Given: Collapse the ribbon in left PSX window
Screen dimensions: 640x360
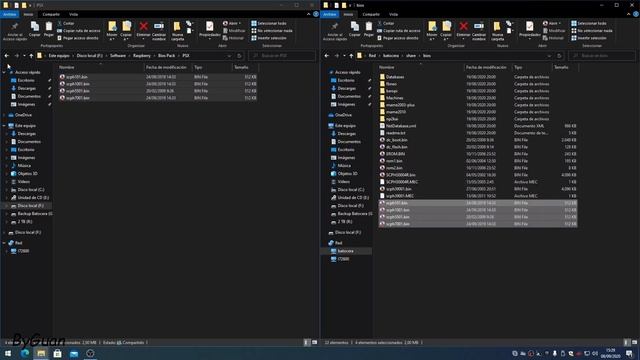Looking at the screenshot, I should tap(309, 14).
